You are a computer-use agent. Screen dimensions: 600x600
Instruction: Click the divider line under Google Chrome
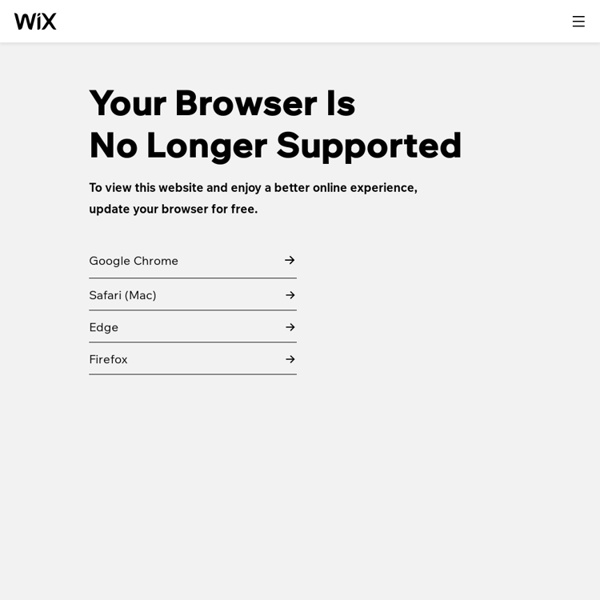click(193, 278)
